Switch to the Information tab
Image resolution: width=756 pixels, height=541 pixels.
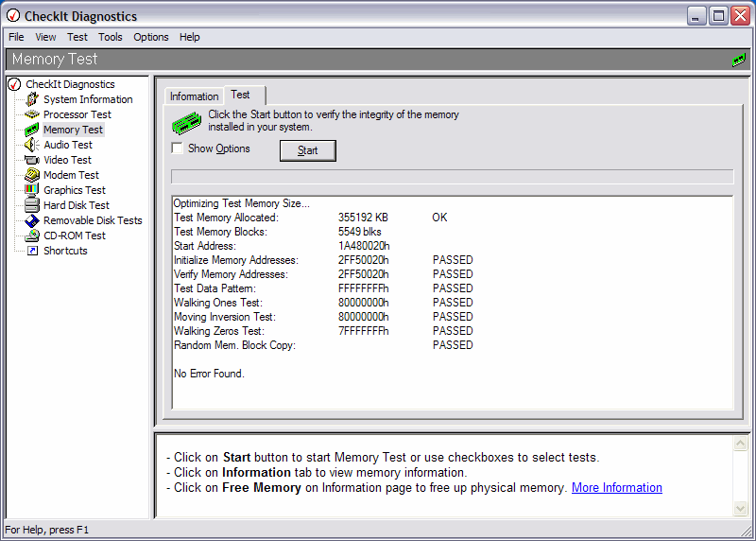point(195,96)
